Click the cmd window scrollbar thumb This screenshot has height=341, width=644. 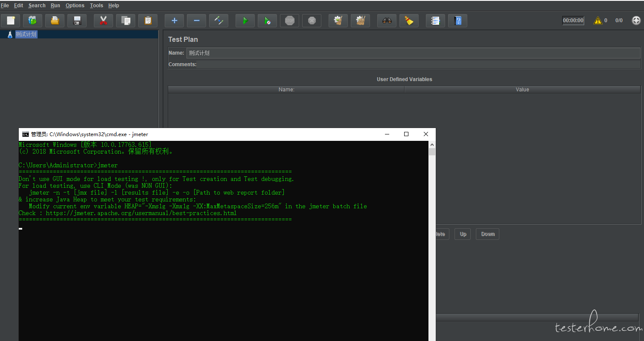point(432,152)
